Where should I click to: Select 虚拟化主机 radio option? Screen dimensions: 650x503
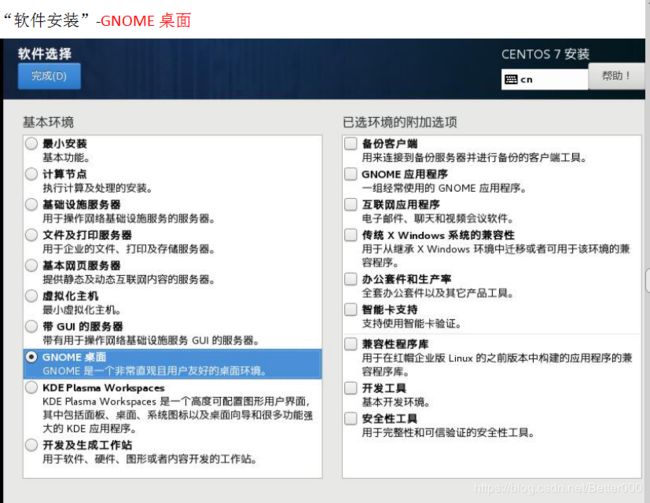32,296
